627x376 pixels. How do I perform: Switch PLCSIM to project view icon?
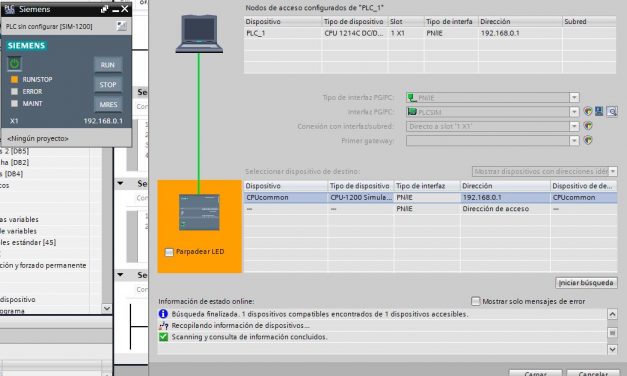click(x=121, y=26)
